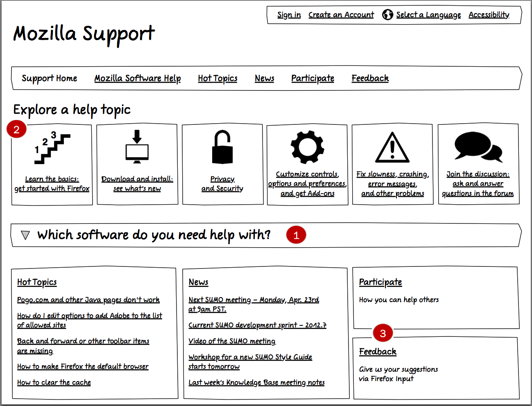Click the News section heading link
532x406 pixels.
[x=198, y=282]
